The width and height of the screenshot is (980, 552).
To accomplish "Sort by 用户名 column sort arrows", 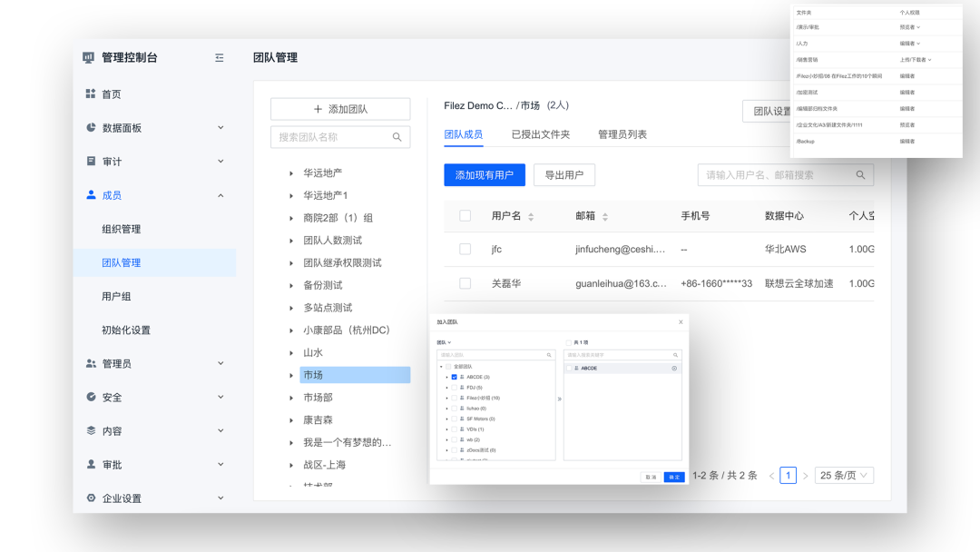I will pyautogui.click(x=531, y=217).
